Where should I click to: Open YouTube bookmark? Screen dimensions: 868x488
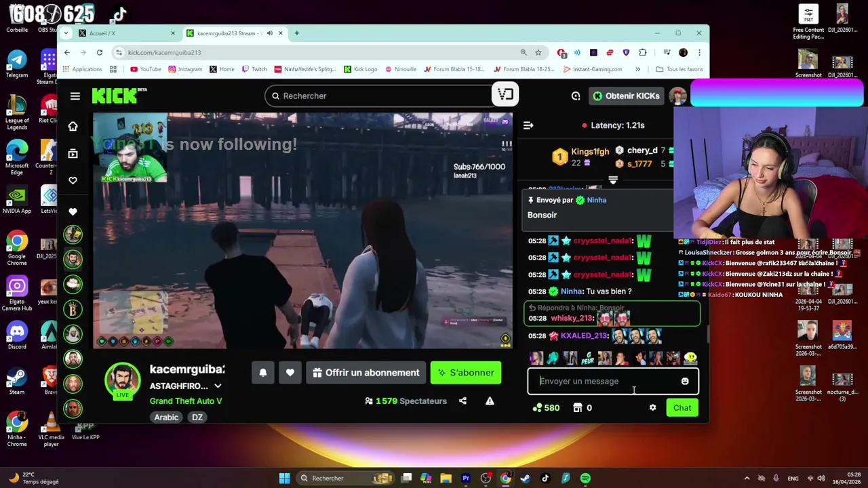pos(146,69)
